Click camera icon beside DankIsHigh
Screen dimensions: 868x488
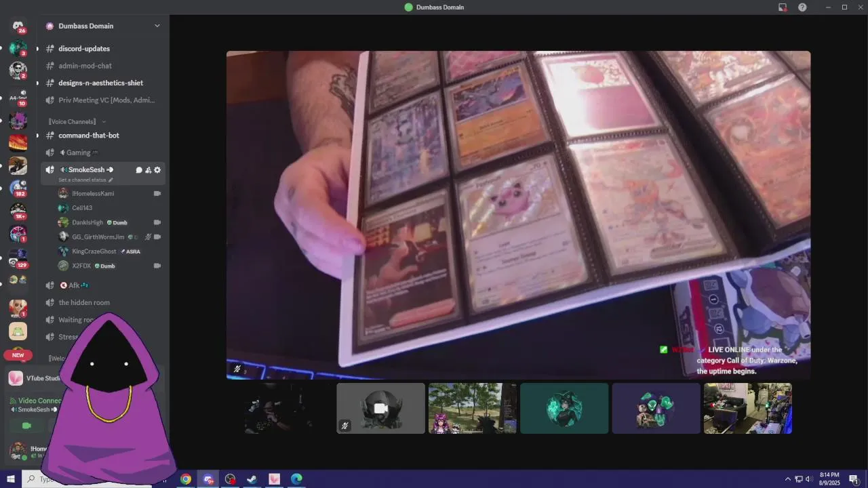[x=157, y=222]
